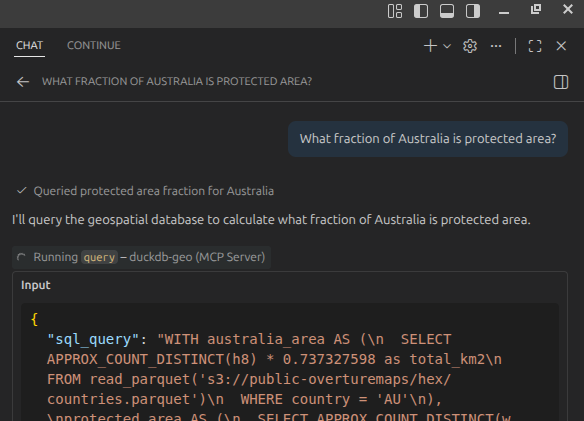
Task: Maximize the chat panel size
Action: coord(535,46)
